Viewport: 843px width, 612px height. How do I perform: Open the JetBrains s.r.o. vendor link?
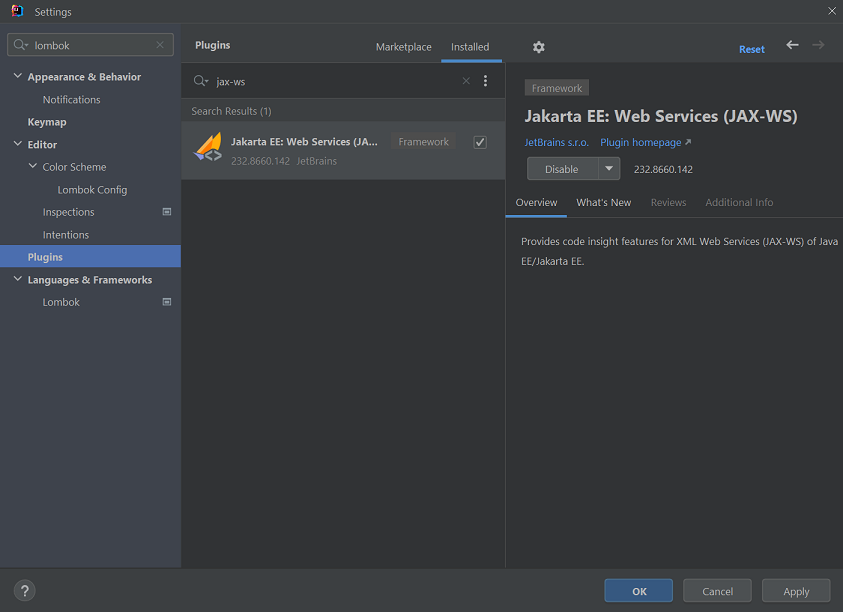pyautogui.click(x=556, y=143)
